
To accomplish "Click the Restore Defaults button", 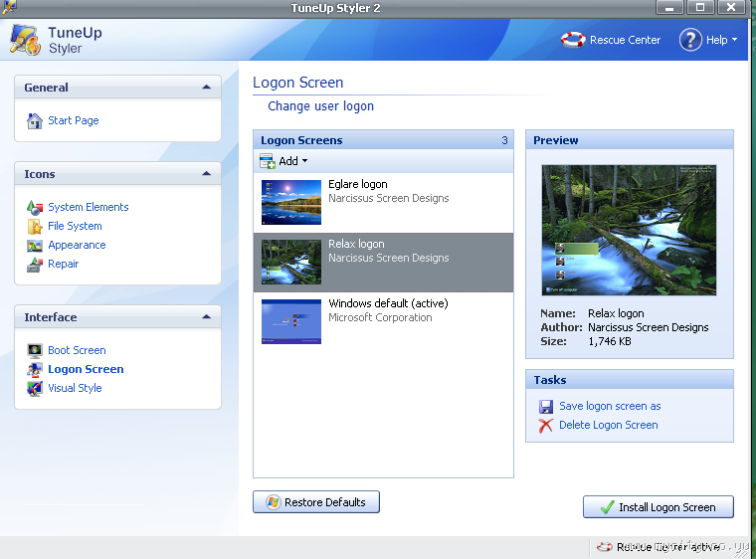I will 316,502.
